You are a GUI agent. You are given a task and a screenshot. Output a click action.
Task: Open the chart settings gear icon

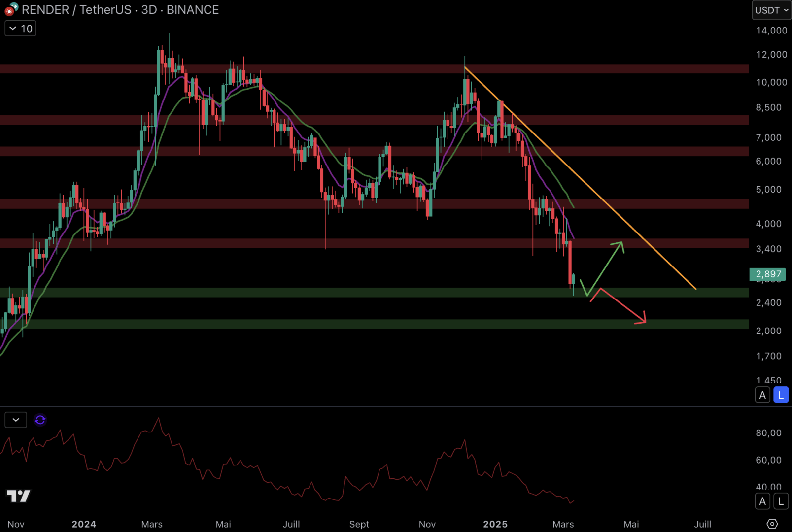pyautogui.click(x=772, y=524)
